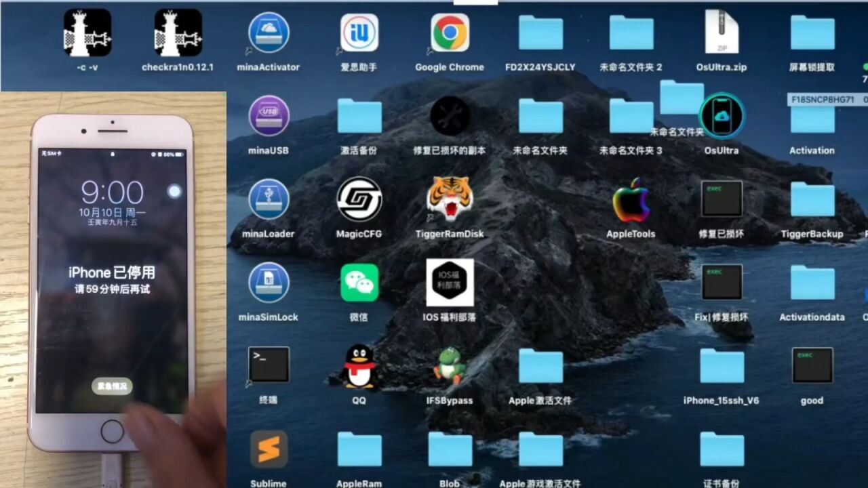The image size is (868, 488).
Task: Launch minaUSB application
Action: click(x=269, y=116)
